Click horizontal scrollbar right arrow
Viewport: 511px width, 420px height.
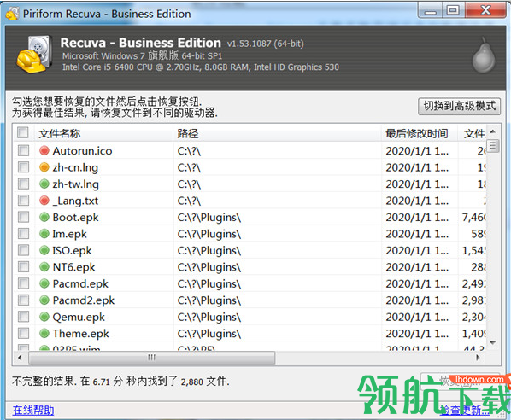pyautogui.click(x=478, y=358)
